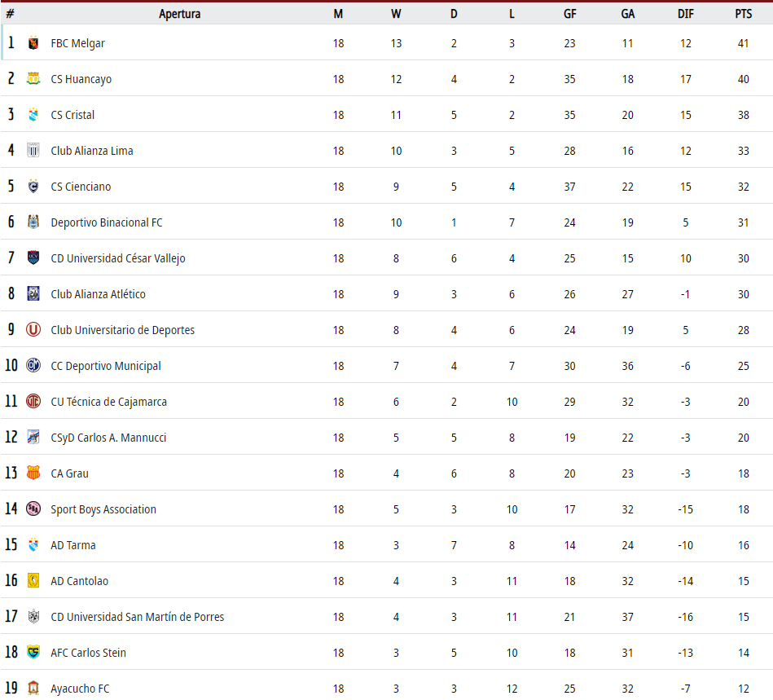Sort by the W wins header
773x700 pixels.
396,14
